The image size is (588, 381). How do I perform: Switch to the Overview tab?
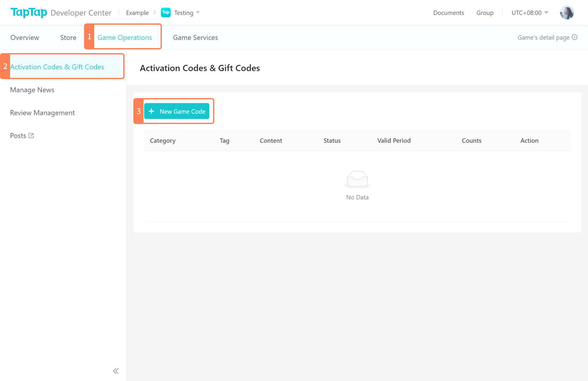click(25, 37)
